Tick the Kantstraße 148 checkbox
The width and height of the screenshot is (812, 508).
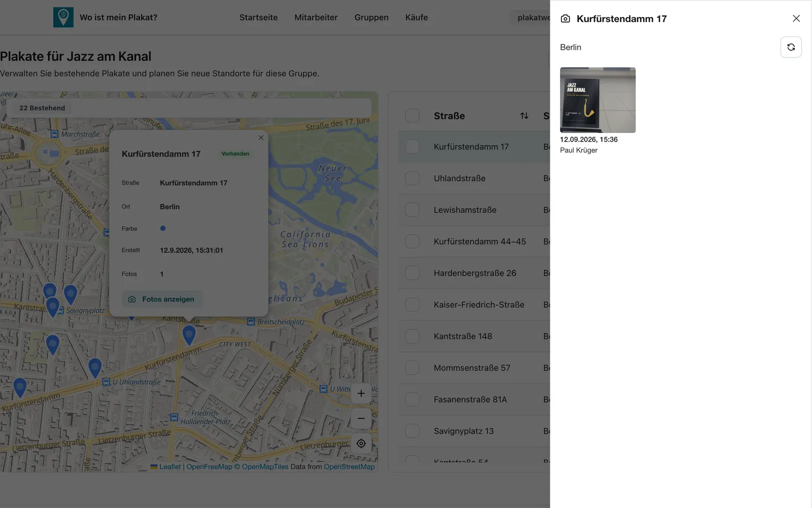click(412, 336)
